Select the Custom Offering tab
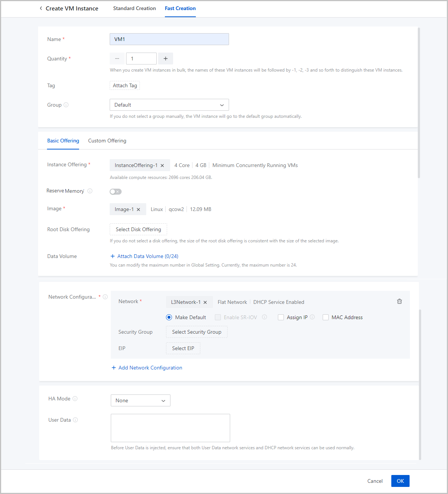Screen dimensions: 448x494 coord(107,141)
